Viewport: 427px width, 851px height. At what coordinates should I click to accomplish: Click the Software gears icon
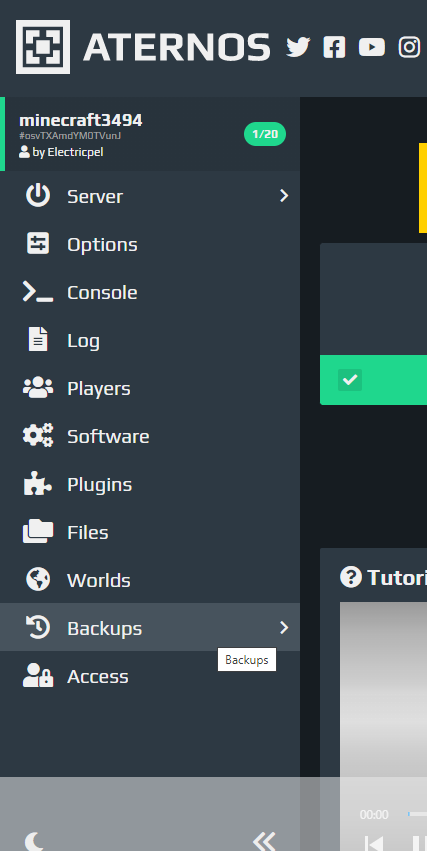[38, 436]
